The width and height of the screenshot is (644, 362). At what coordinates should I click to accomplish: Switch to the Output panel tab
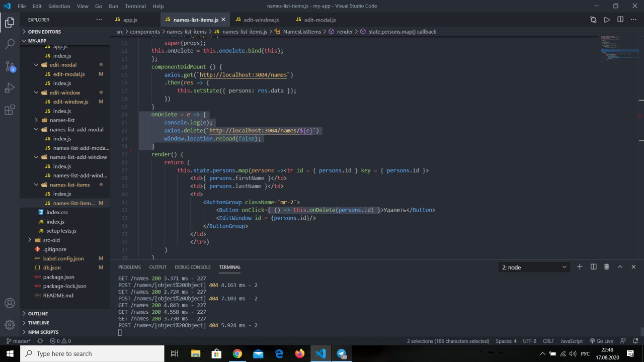(157, 267)
